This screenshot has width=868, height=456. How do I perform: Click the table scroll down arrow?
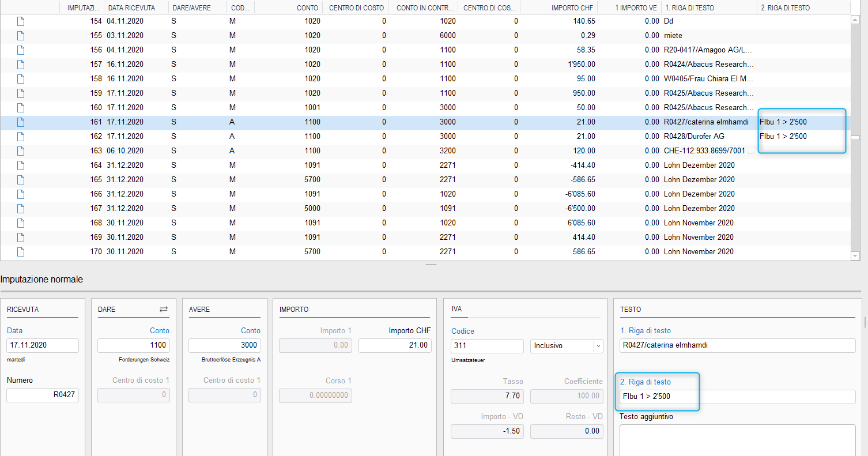click(x=855, y=255)
